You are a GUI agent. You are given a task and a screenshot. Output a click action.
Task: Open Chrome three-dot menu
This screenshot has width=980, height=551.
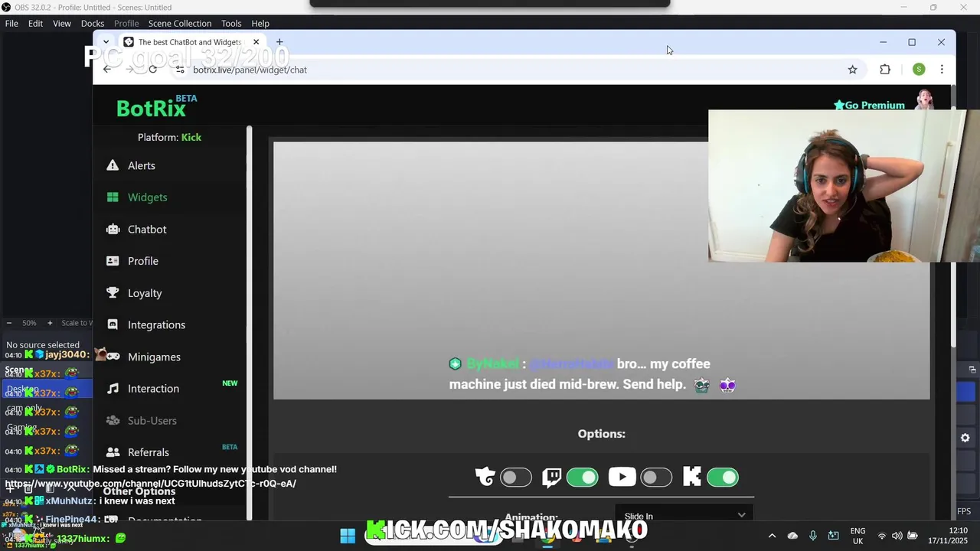[x=942, y=70]
